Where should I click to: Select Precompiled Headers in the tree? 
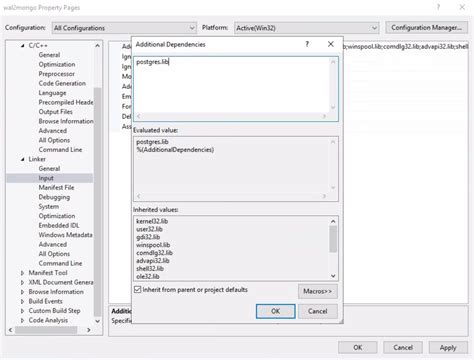click(66, 102)
